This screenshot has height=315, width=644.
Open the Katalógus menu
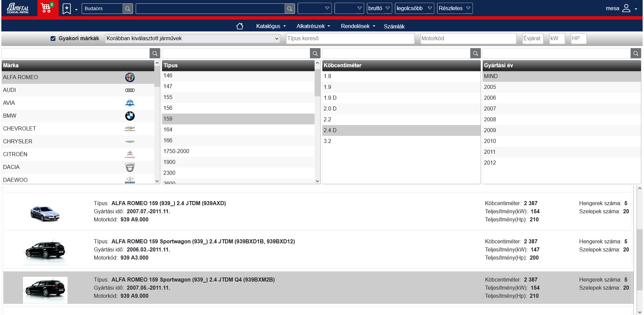tap(271, 26)
